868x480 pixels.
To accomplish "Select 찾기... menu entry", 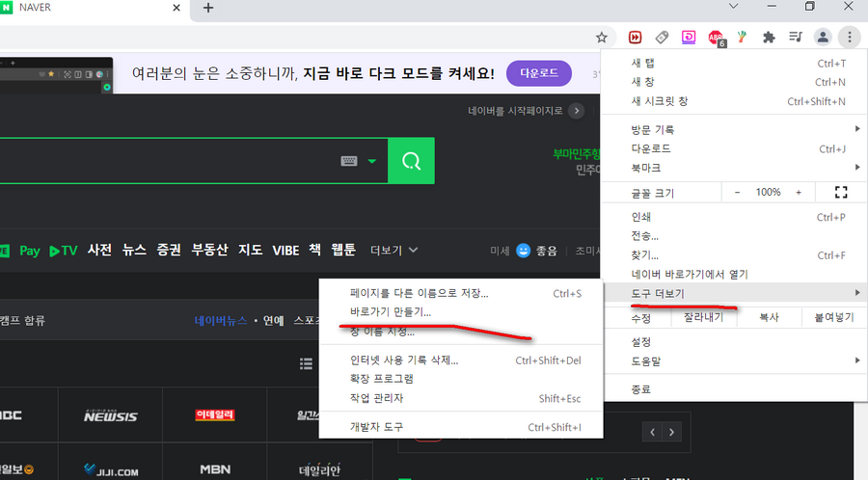I will pyautogui.click(x=734, y=255).
